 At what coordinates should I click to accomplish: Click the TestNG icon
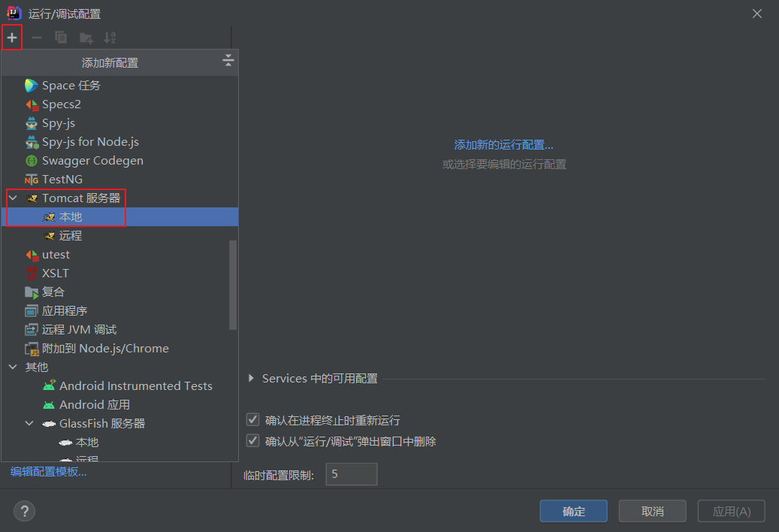click(x=32, y=180)
